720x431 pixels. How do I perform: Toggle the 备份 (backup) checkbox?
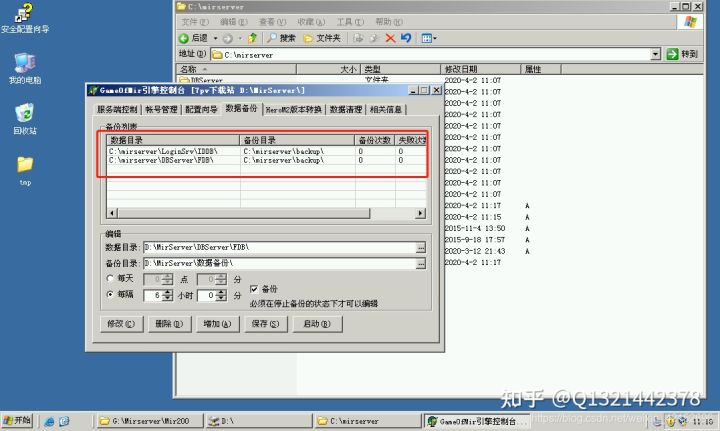click(x=254, y=288)
